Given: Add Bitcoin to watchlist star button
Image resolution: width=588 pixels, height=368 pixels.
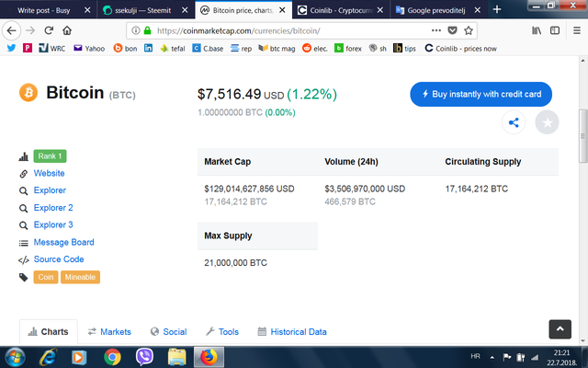Looking at the screenshot, I should tap(547, 122).
